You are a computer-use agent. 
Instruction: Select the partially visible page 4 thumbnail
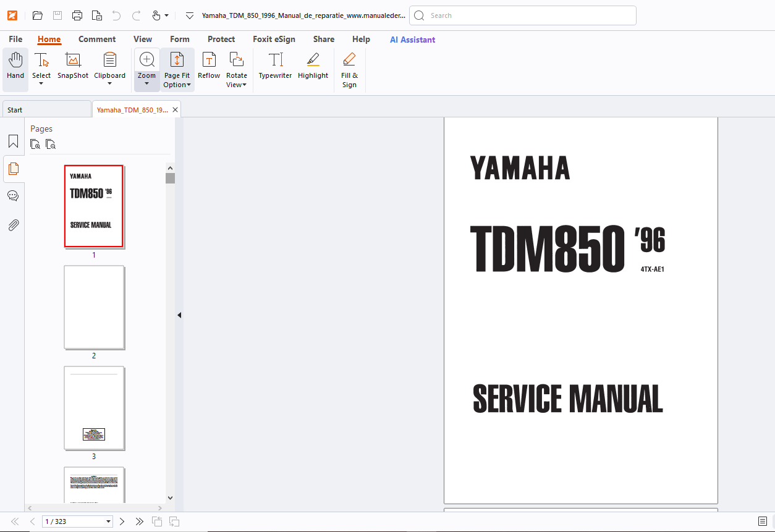pyautogui.click(x=94, y=485)
